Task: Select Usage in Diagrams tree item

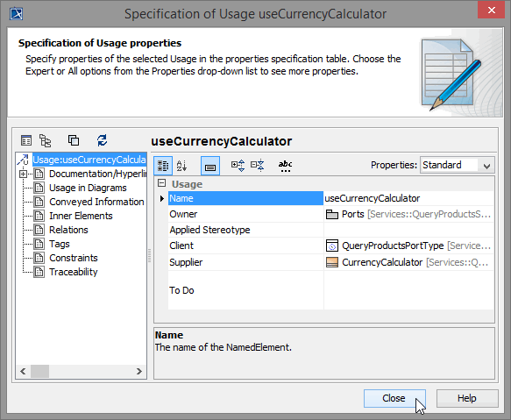Action: point(88,188)
